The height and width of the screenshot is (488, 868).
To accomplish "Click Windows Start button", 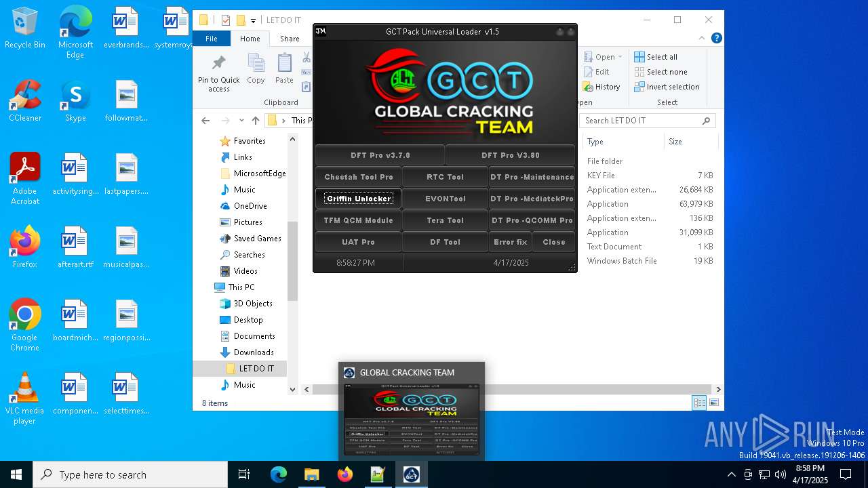I will click(x=16, y=474).
